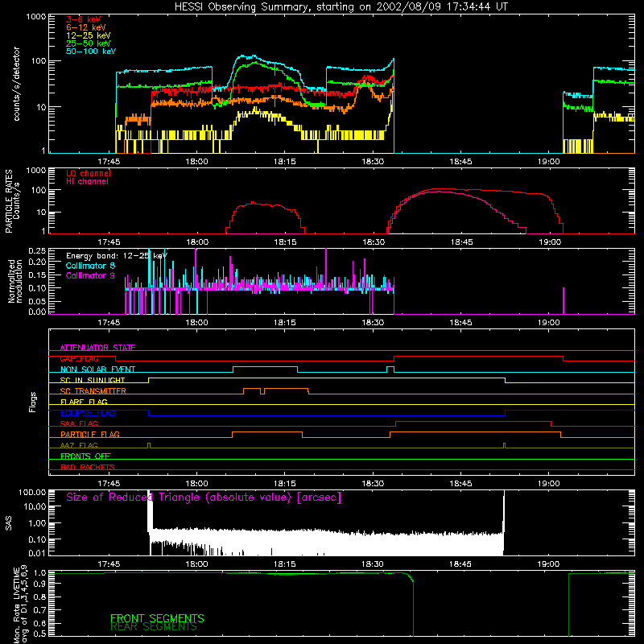Click the SC_TRANSMITTER flag label

pyautogui.click(x=93, y=391)
